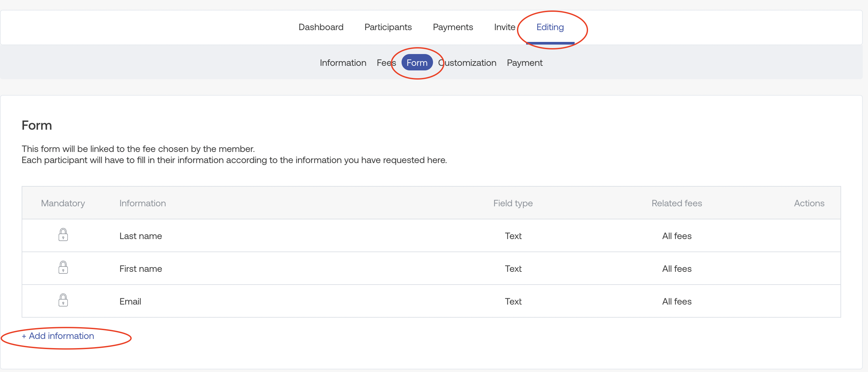Switch to the Participants tab

click(388, 27)
